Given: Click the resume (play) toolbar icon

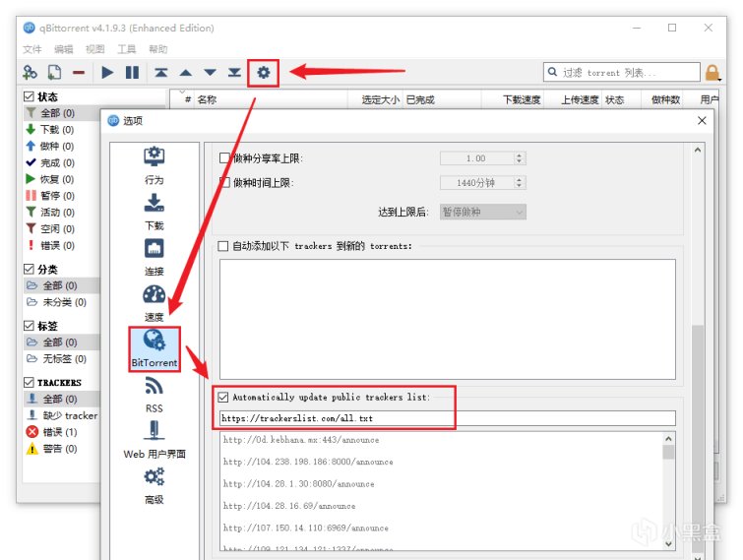Looking at the screenshot, I should [x=107, y=73].
